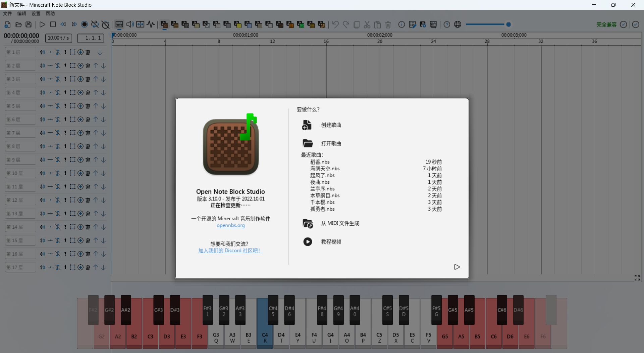Open the 帮助 menu

tap(50, 13)
